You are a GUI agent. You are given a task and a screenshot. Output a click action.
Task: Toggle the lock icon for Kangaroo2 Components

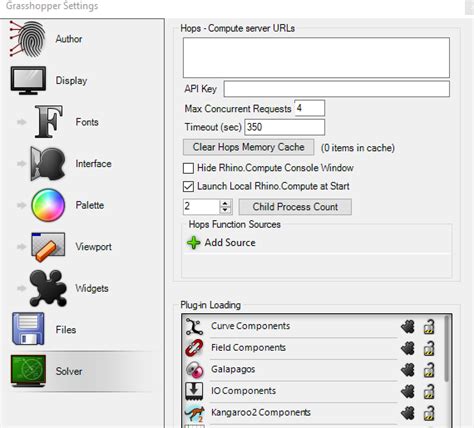point(429,413)
